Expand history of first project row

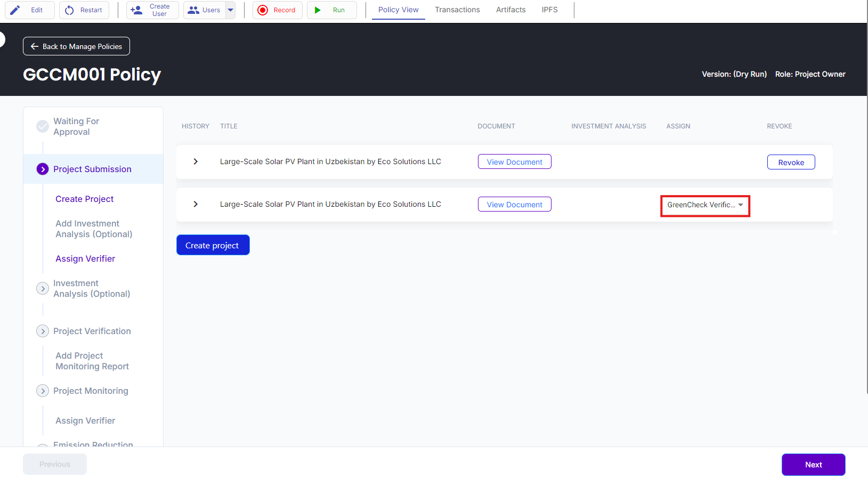pos(196,161)
